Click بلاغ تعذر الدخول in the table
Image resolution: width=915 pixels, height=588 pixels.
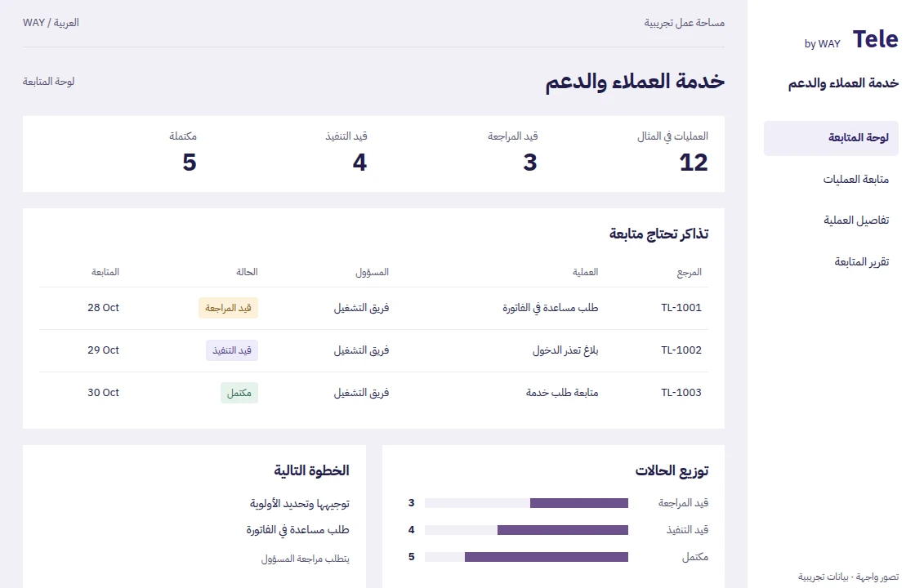click(565, 350)
